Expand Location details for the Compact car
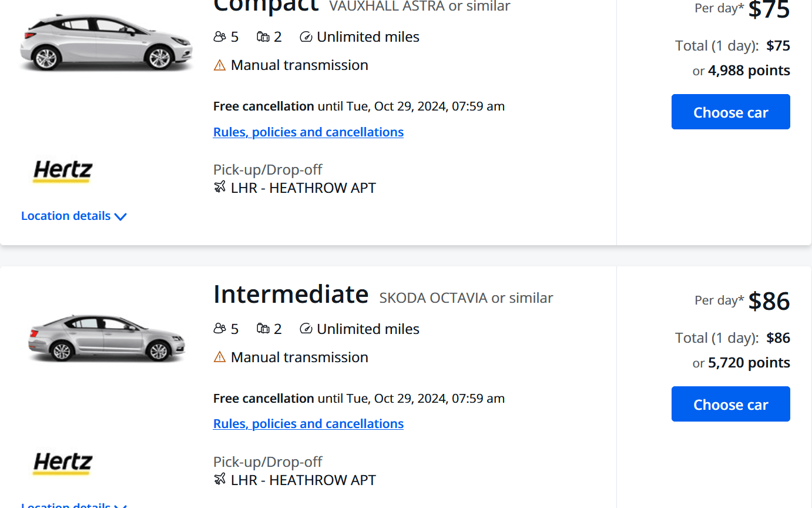Viewport: 812px width, 508px height. pyautogui.click(x=73, y=216)
